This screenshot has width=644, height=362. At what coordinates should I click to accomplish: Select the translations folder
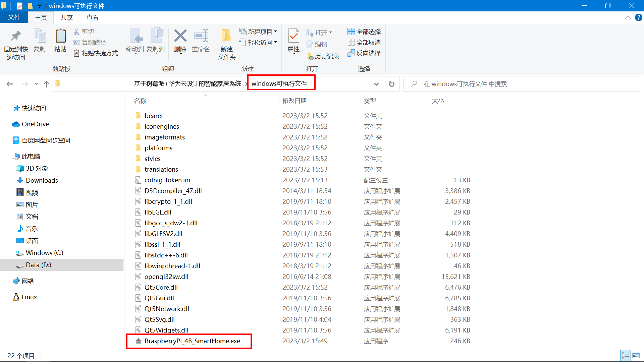161,169
